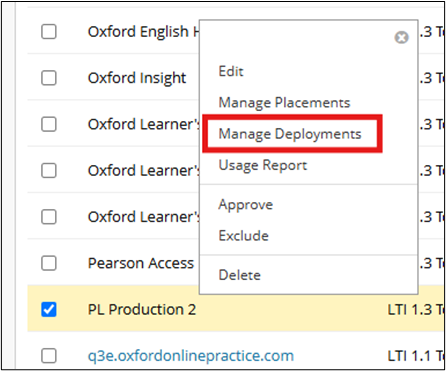Screen dimensions: 446x371
Task: Select Exclude in the context menu
Action: click(244, 236)
